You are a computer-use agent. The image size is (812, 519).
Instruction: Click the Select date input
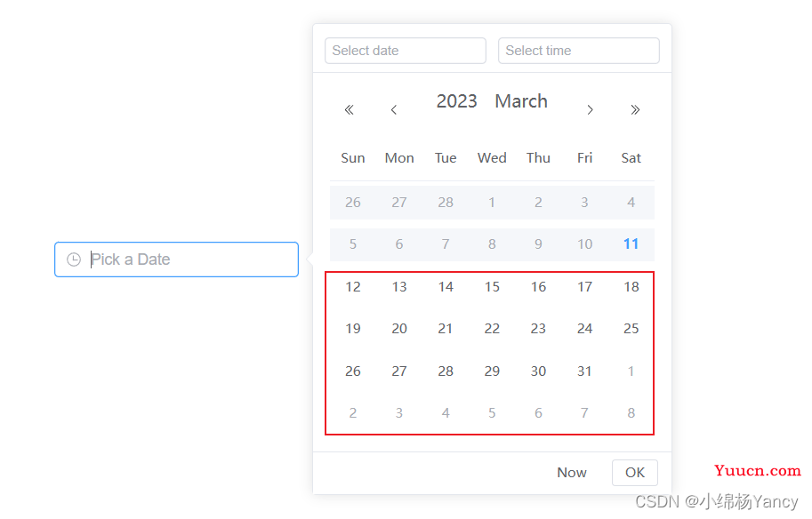tap(406, 51)
